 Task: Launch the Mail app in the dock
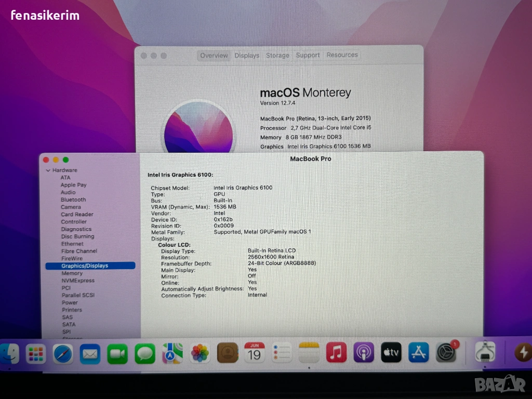tap(90, 354)
